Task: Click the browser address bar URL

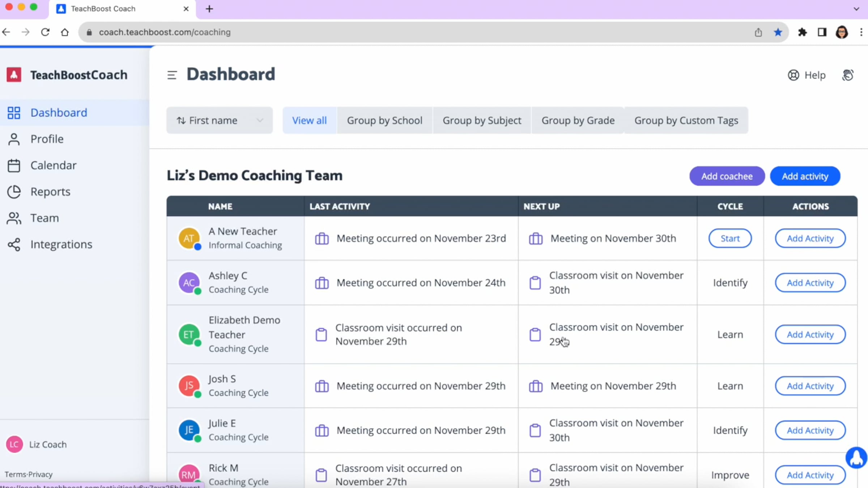Action: pyautogui.click(x=165, y=32)
